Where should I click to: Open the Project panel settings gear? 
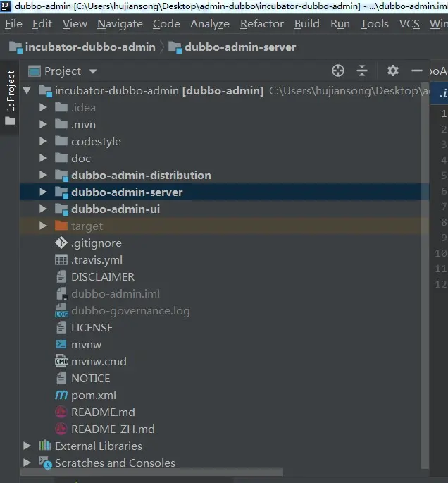pos(393,71)
